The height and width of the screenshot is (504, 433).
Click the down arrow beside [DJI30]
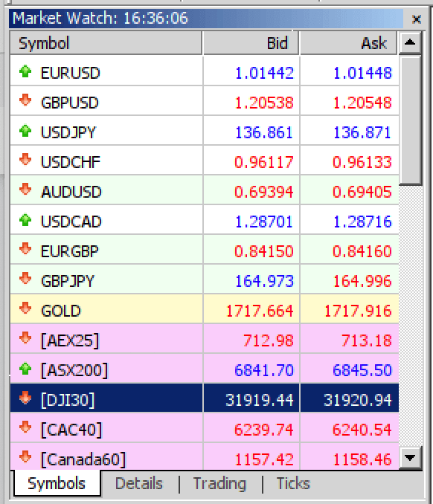pos(25,398)
